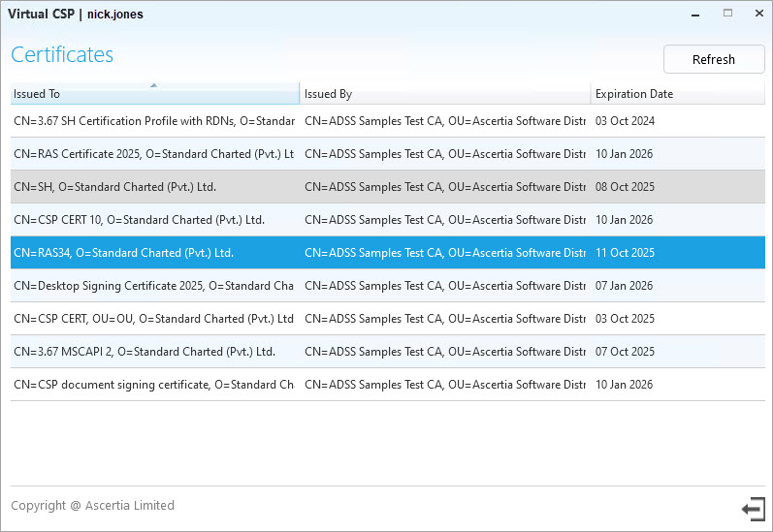Select the CSP CERT, OU=OU certificate row
The height and width of the screenshot is (532, 773).
[153, 319]
